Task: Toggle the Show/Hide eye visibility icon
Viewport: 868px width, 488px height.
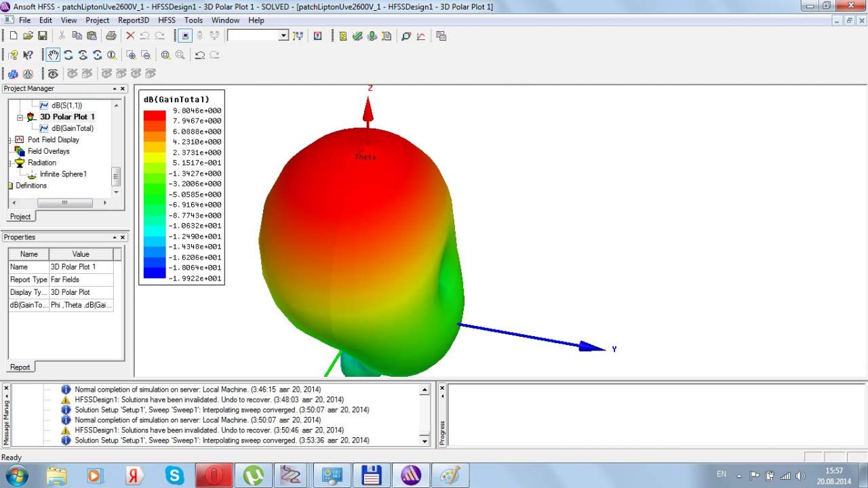Action: click(53, 73)
